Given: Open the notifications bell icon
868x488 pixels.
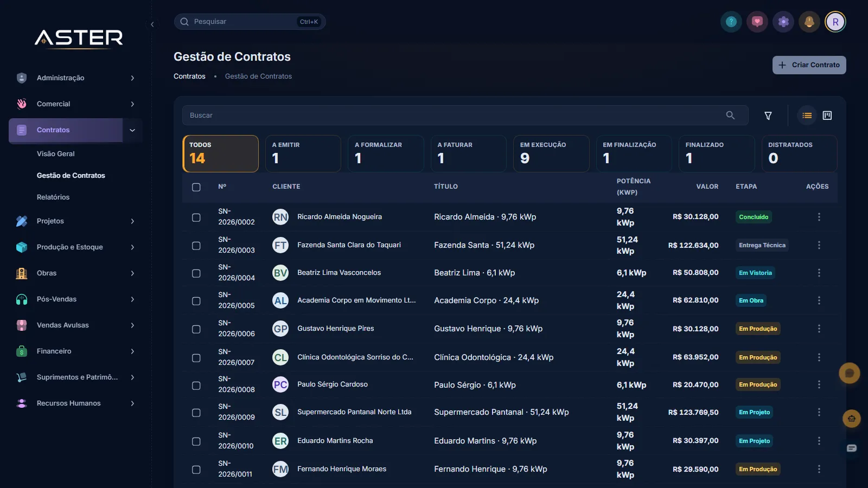Looking at the screenshot, I should [x=809, y=22].
